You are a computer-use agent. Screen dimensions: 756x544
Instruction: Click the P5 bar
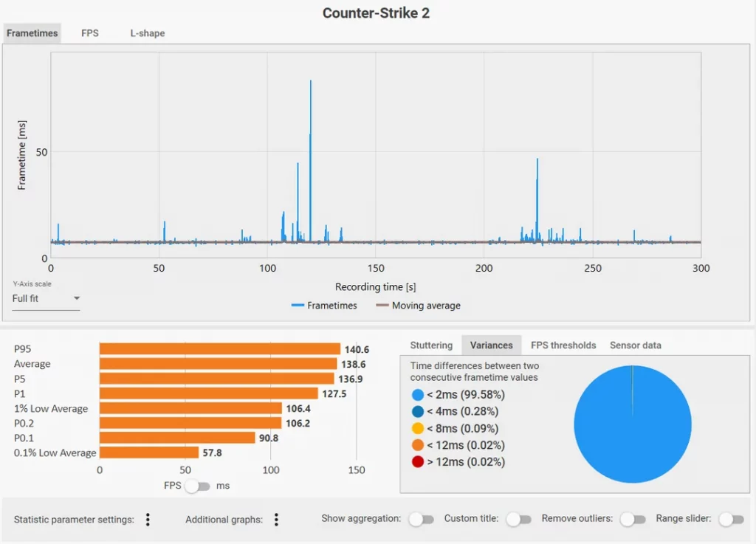(x=217, y=379)
